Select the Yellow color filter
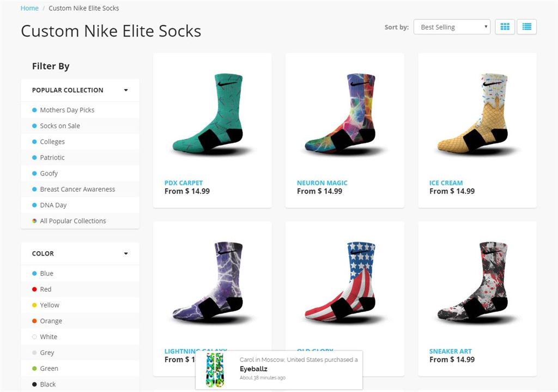The width and height of the screenshot is (558, 392). coord(49,305)
